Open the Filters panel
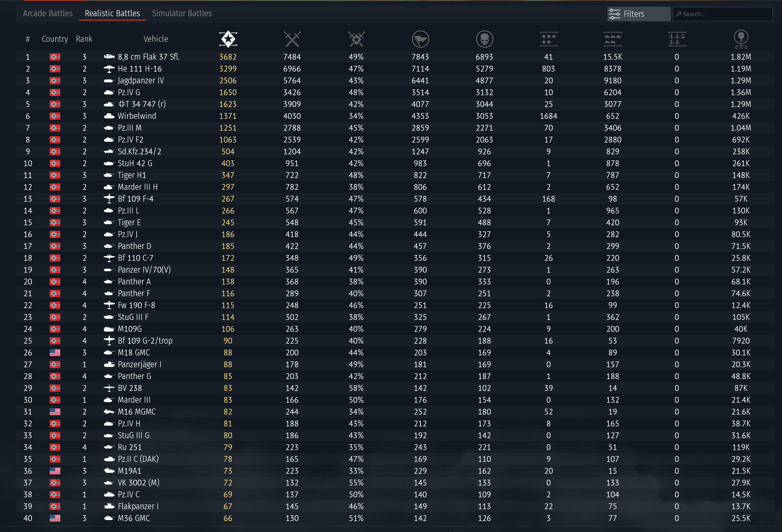This screenshot has height=532, width=782. [x=638, y=14]
